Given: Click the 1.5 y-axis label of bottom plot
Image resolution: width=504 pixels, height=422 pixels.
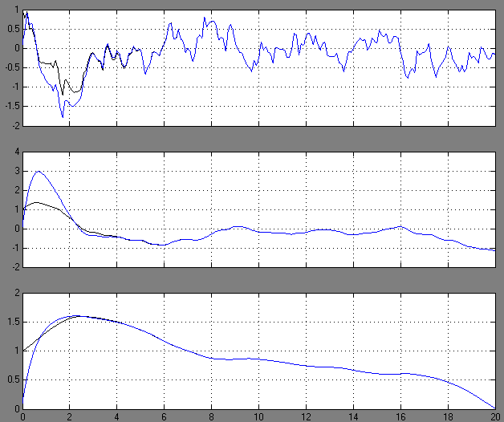Looking at the screenshot, I should [x=14, y=322].
